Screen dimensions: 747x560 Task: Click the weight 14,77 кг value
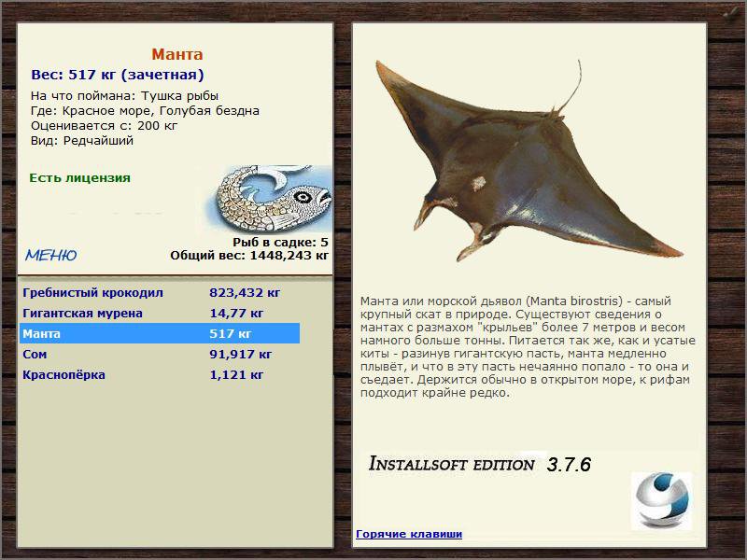236,313
